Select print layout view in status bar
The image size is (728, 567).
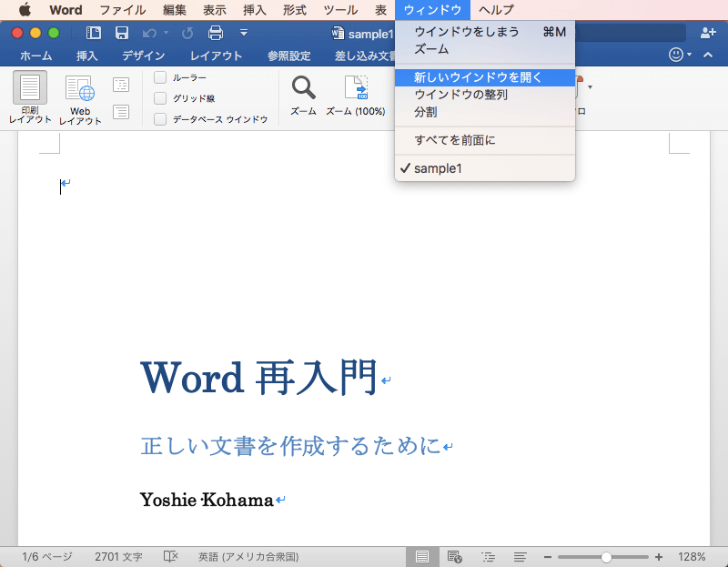click(422, 557)
